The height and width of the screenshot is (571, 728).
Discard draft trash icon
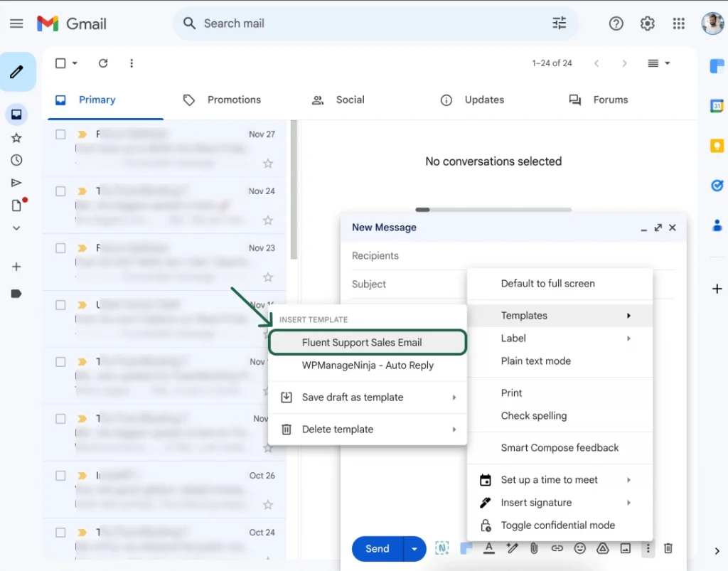[668, 548]
